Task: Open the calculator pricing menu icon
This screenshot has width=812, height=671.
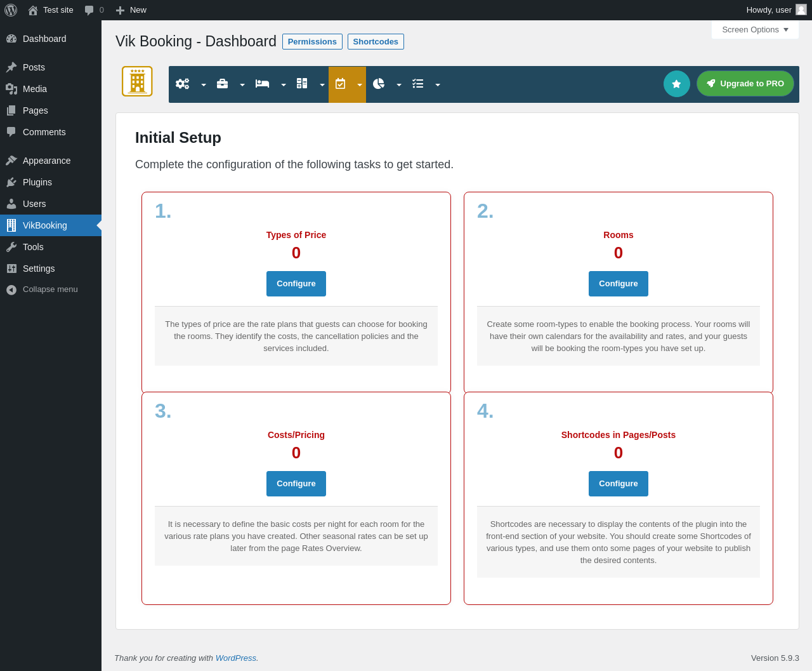Action: tap(302, 84)
